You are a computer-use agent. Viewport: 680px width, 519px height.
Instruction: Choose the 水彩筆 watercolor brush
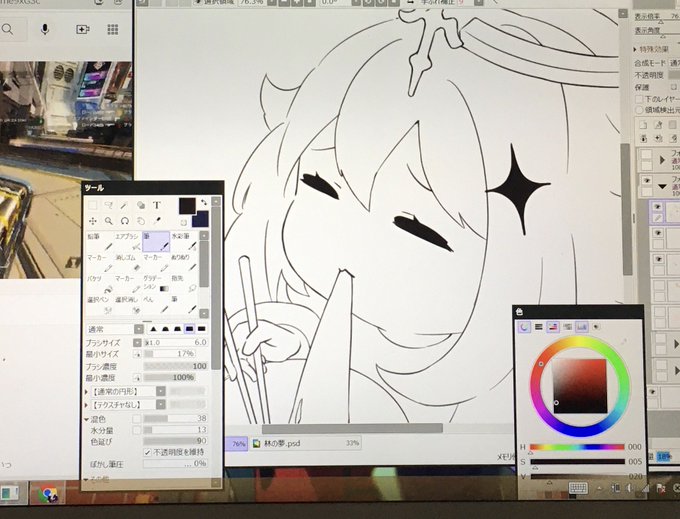184,242
